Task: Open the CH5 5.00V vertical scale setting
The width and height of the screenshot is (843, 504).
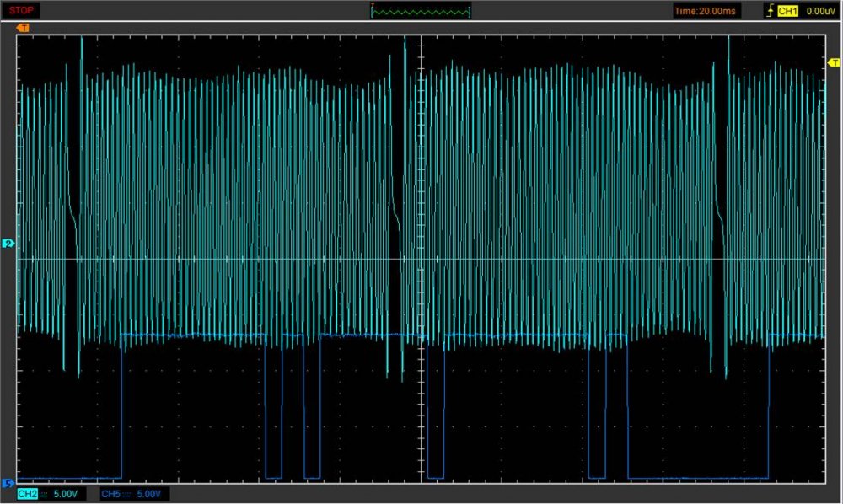Action: tap(148, 494)
